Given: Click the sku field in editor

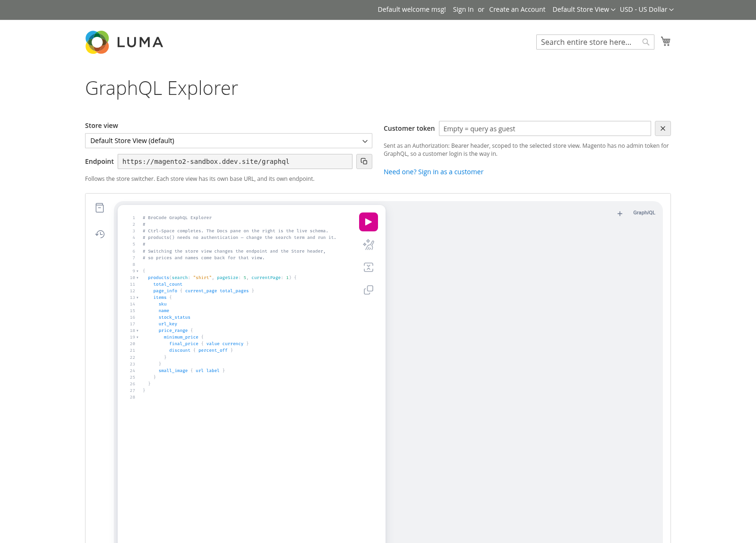Looking at the screenshot, I should (163, 304).
